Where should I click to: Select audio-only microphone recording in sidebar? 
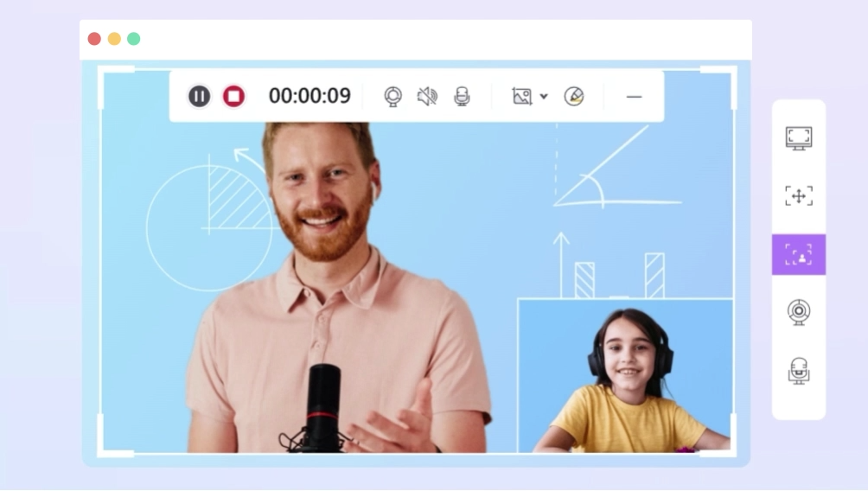[x=799, y=371]
